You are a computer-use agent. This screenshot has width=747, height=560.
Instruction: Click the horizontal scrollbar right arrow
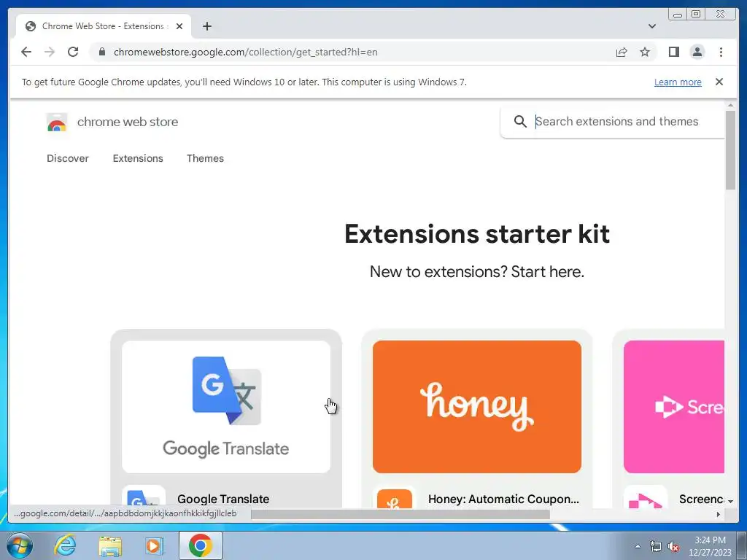[x=719, y=514]
